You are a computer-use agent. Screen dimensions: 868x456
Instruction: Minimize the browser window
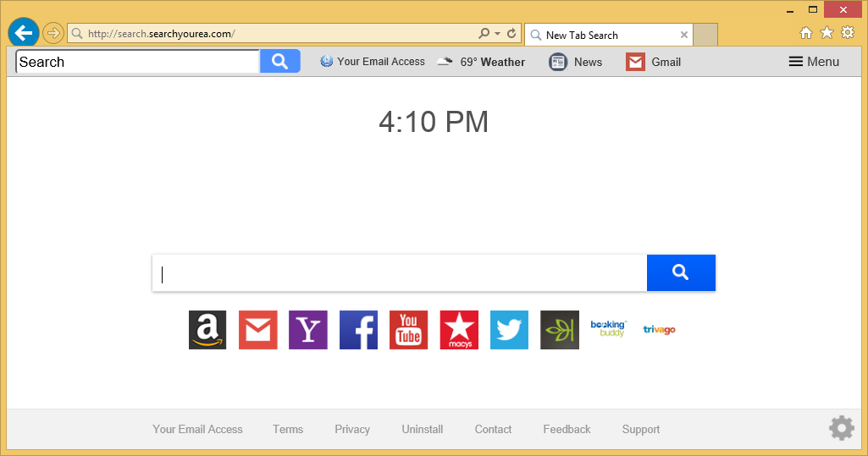(790, 10)
